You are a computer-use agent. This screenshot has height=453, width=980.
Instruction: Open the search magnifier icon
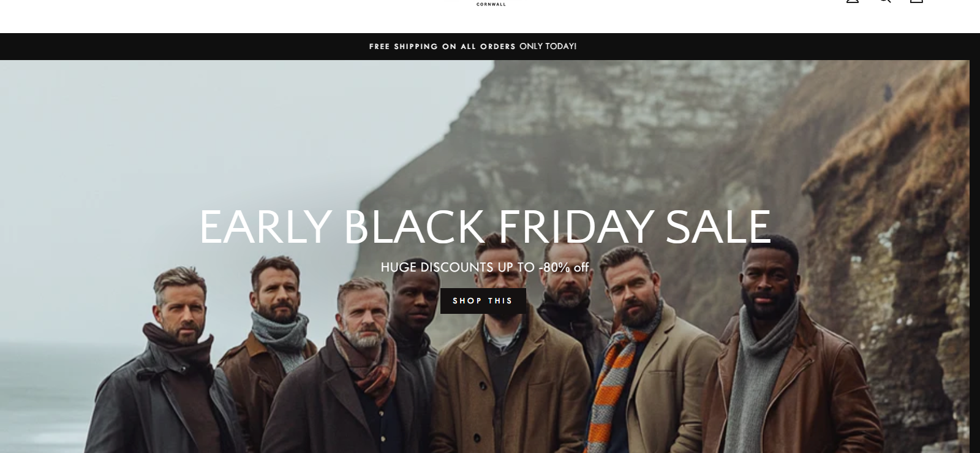[884, 1]
